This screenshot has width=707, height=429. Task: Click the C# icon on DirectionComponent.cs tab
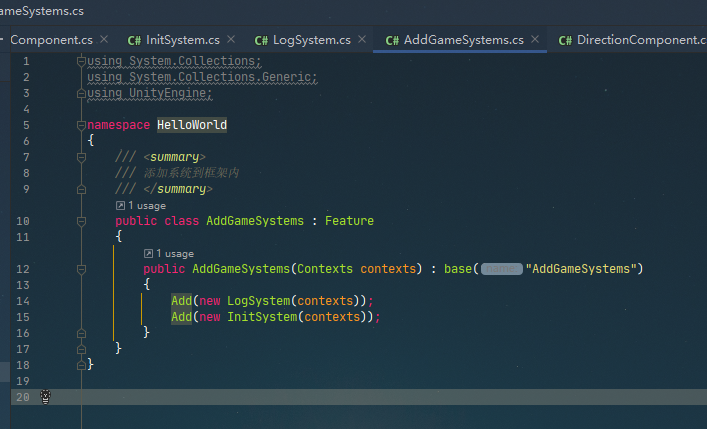coord(565,41)
